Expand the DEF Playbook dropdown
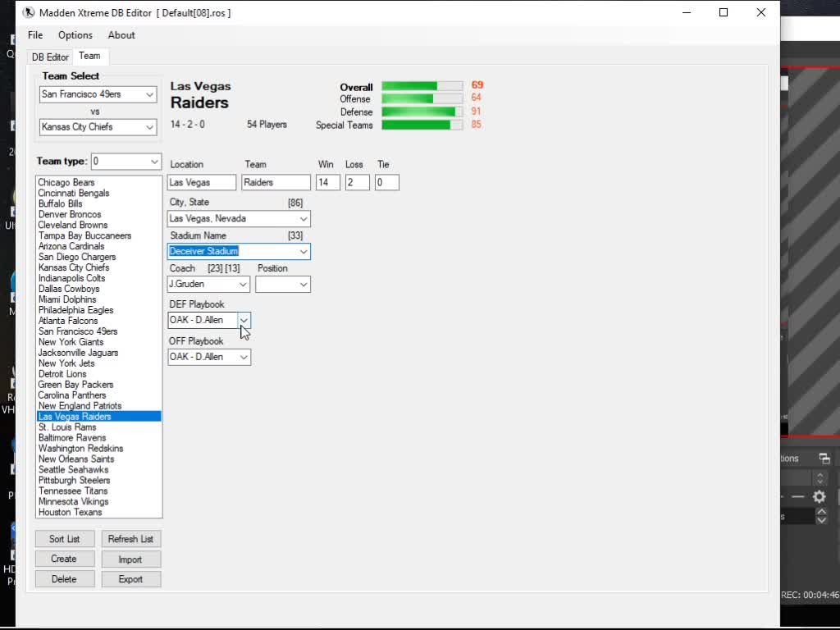This screenshot has height=630, width=840. pos(244,321)
